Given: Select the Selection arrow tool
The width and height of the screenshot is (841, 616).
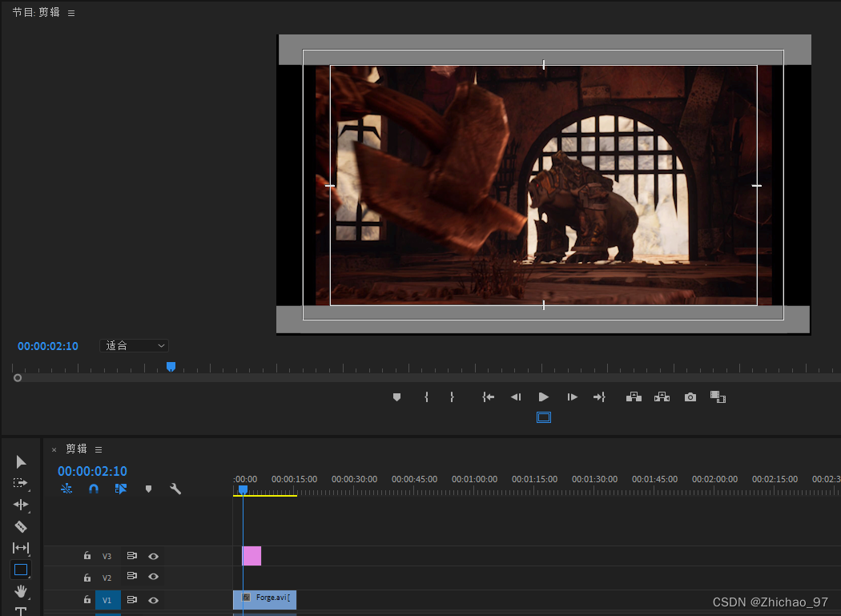Looking at the screenshot, I should pyautogui.click(x=21, y=462).
